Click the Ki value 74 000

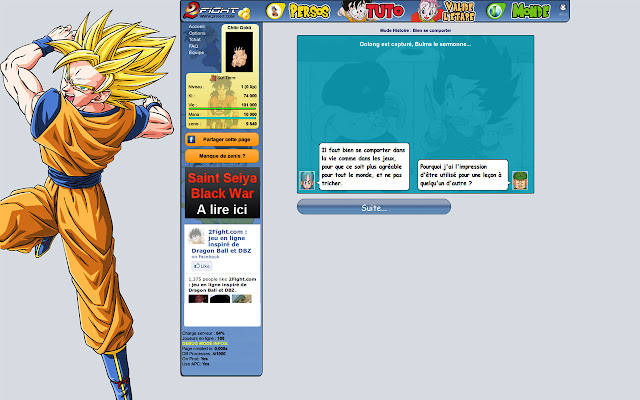(250, 96)
